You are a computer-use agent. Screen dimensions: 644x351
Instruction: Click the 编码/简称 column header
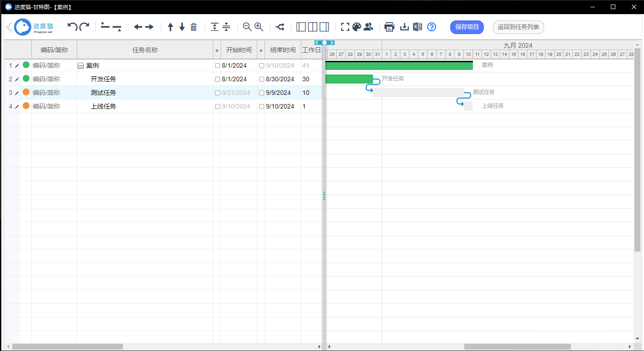pyautogui.click(x=54, y=50)
